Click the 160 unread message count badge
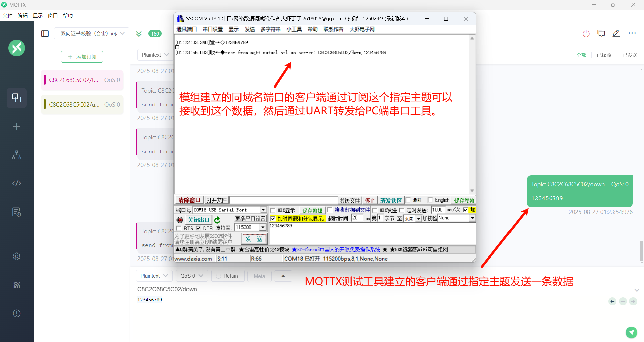Viewport: 644px width, 342px height. coord(155,34)
